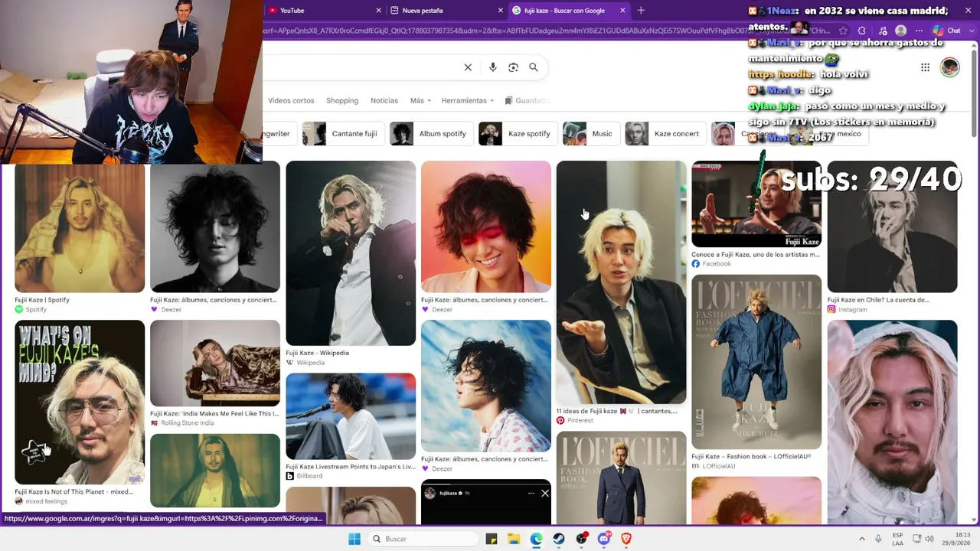This screenshot has width=980, height=551.
Task: Open the Facebook Conoce a Fujii Kaze thumbnail
Action: [756, 204]
